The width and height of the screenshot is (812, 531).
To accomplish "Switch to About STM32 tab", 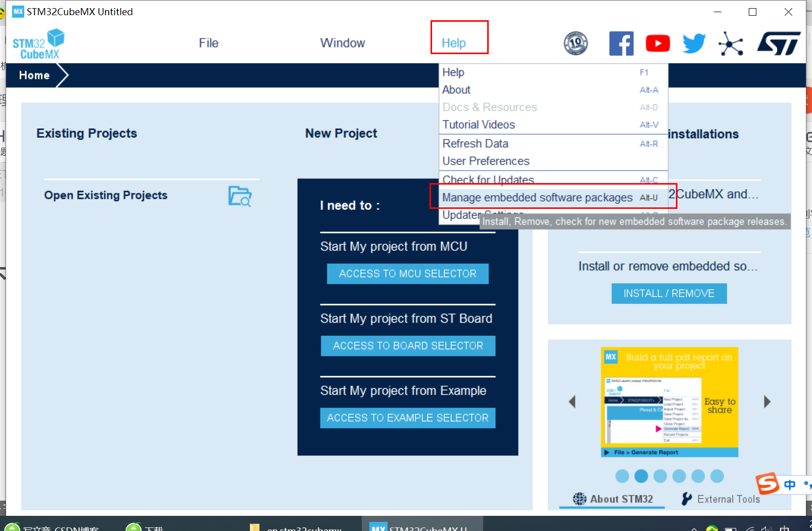I will [x=612, y=499].
